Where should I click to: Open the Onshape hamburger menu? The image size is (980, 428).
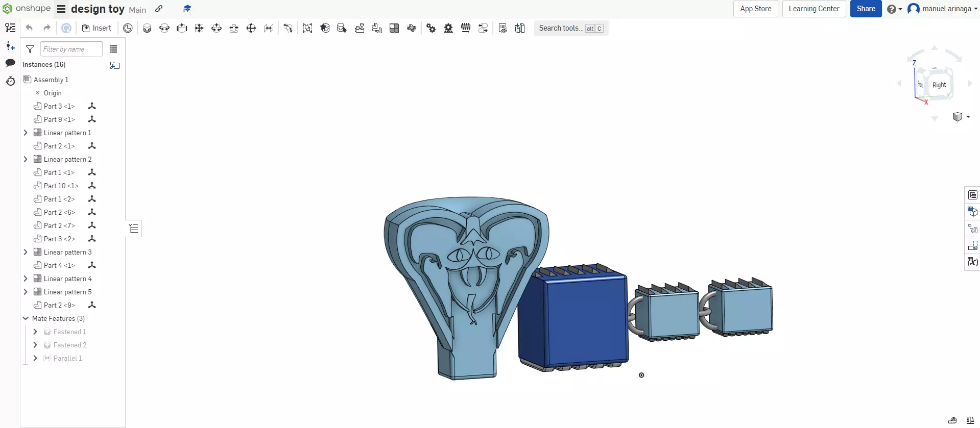61,9
